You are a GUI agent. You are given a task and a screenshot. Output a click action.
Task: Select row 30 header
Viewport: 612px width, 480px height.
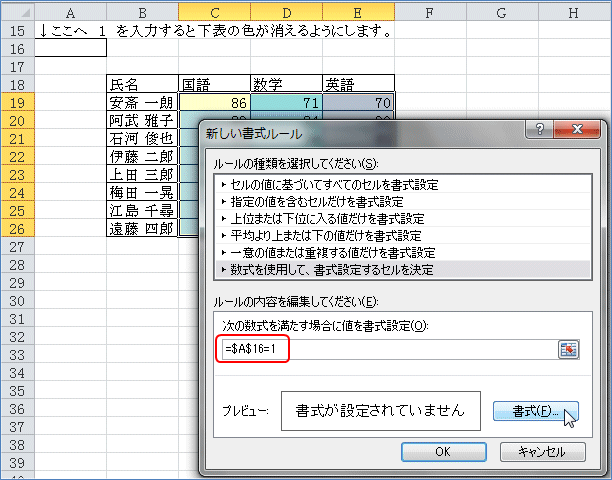[x=18, y=300]
